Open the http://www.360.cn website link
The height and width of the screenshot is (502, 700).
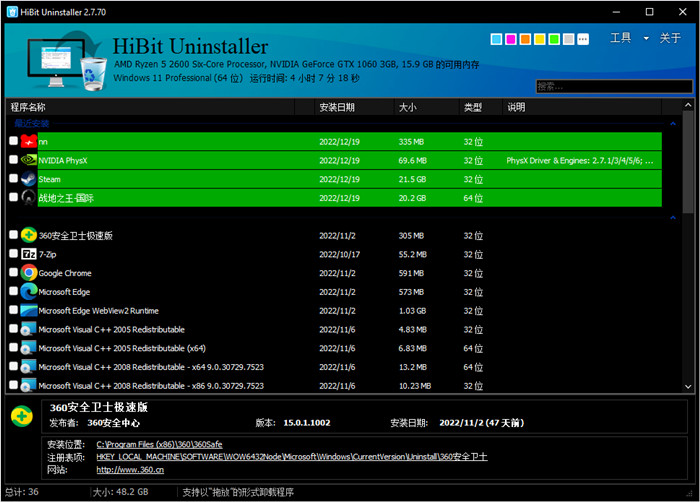pos(130,470)
